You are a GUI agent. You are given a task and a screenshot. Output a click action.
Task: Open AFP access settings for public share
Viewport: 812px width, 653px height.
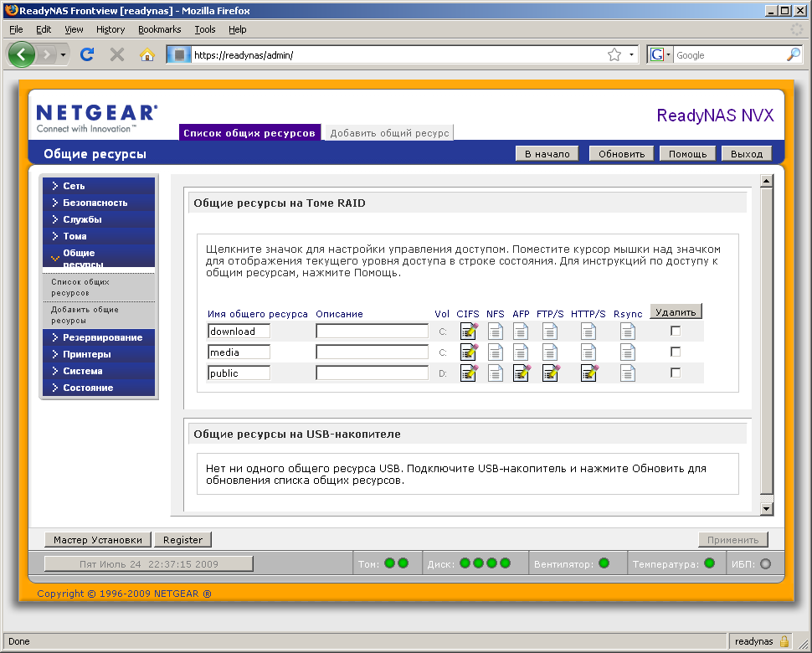(522, 373)
